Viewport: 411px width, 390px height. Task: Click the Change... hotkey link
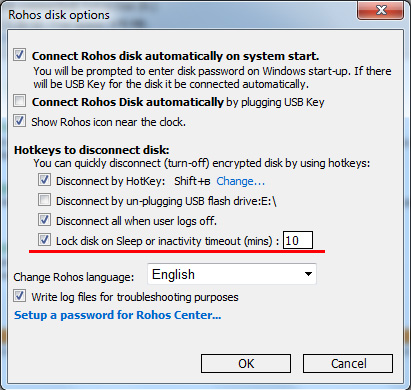pos(240,181)
